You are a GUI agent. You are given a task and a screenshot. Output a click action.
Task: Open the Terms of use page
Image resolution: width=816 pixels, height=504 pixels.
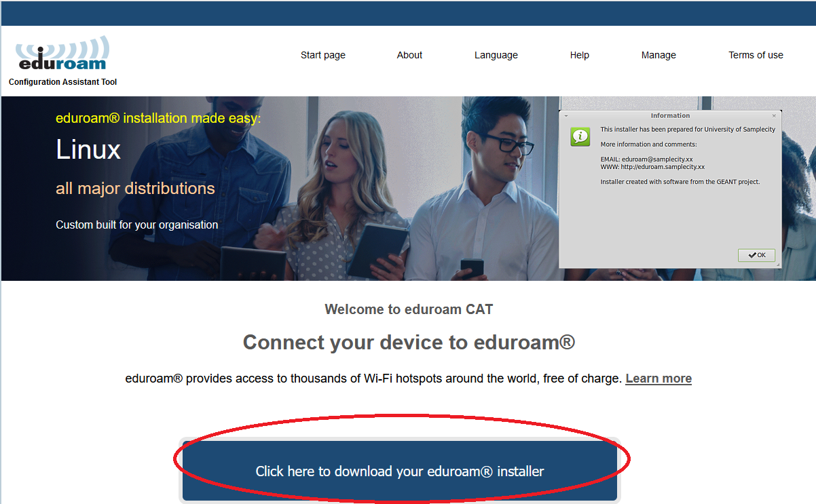(756, 55)
